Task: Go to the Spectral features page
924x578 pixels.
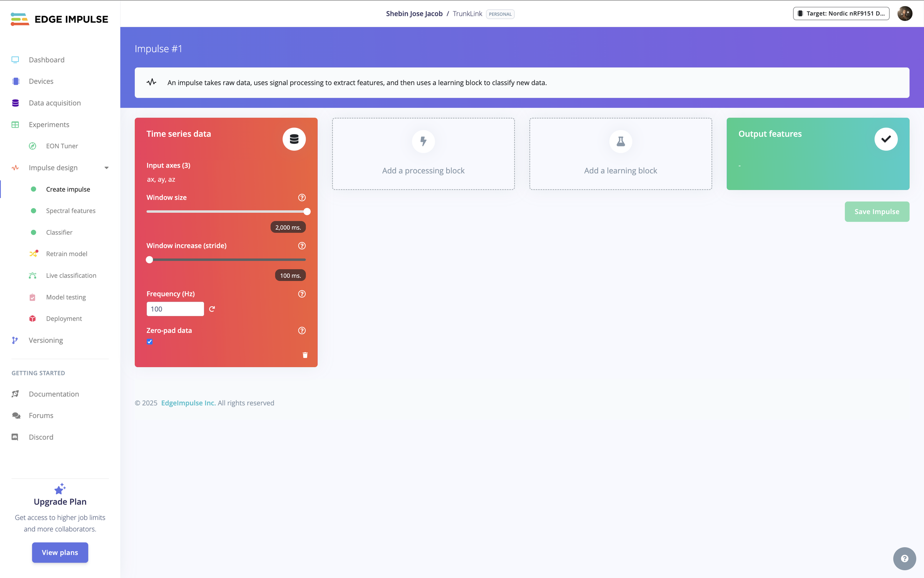Action: click(x=71, y=211)
